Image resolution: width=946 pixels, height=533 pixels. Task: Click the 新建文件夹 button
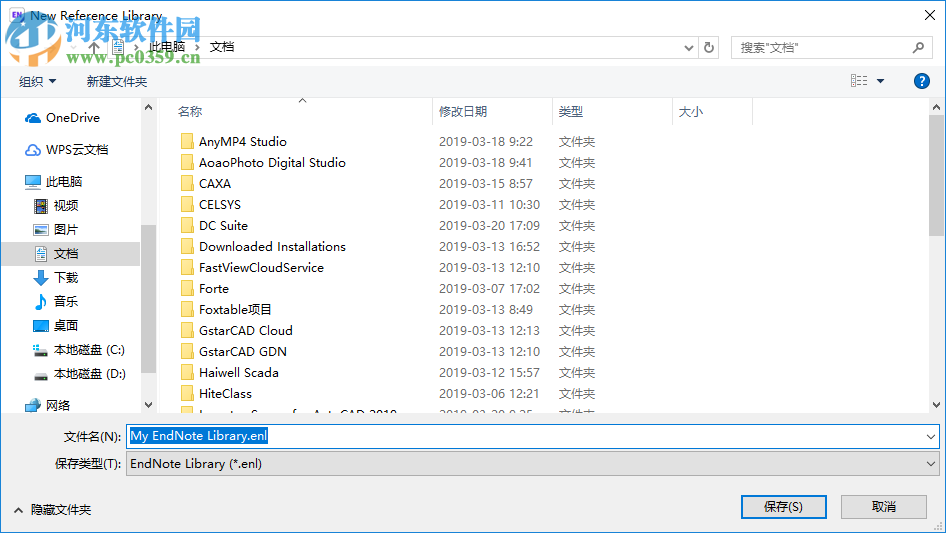(x=116, y=81)
